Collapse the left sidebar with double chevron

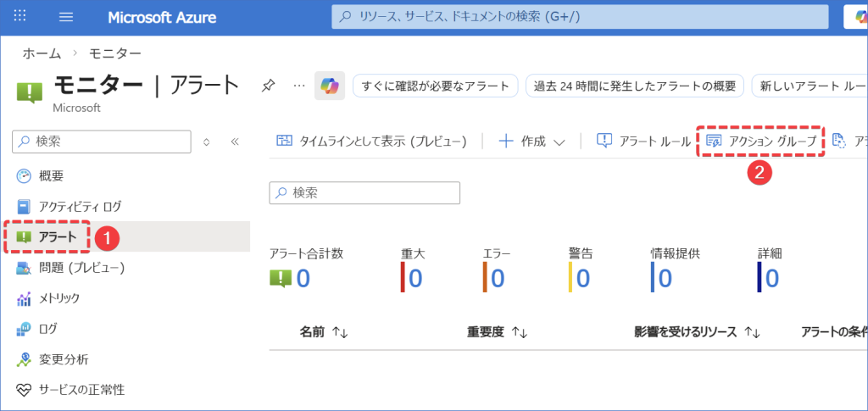tap(236, 142)
